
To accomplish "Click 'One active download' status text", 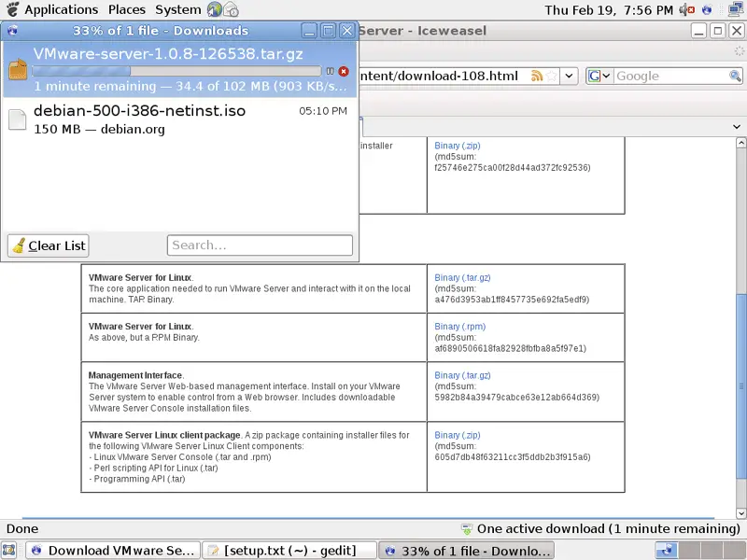I will coord(609,529).
